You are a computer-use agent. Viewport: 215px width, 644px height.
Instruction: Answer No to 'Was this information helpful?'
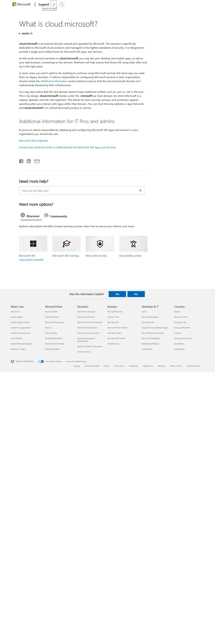[136, 294]
